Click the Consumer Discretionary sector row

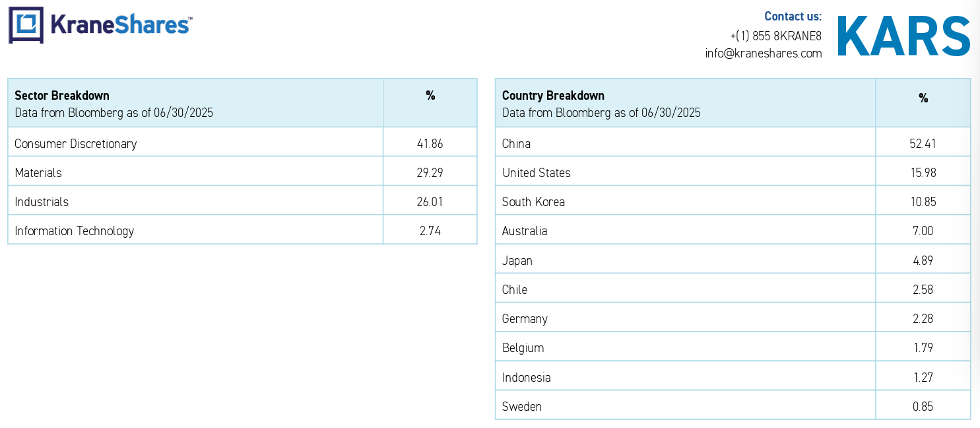pos(242,143)
